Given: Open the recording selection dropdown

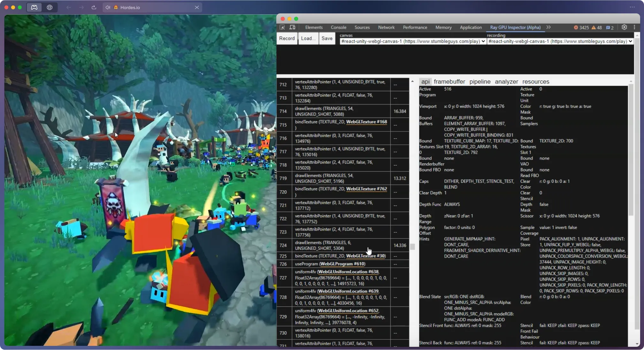Looking at the screenshot, I should click(x=560, y=41).
